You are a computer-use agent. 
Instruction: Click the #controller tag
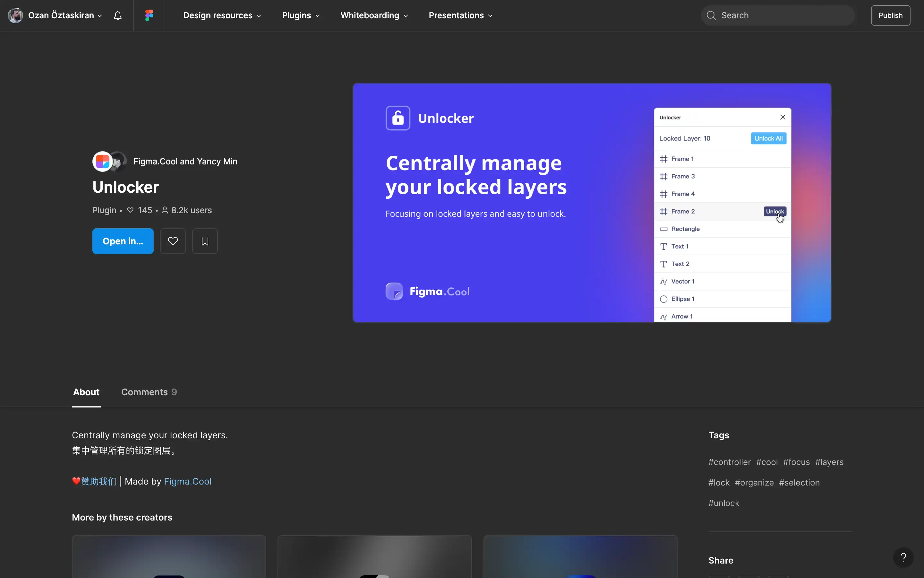pos(729,462)
